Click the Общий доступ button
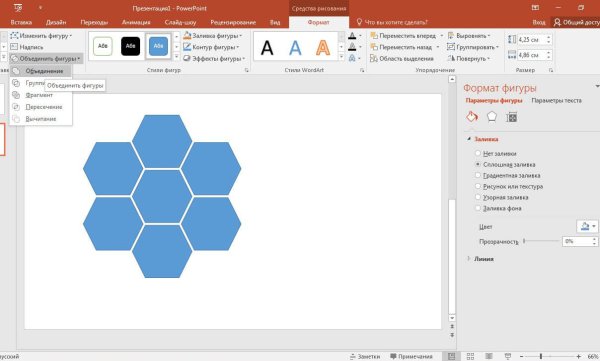 (576, 22)
